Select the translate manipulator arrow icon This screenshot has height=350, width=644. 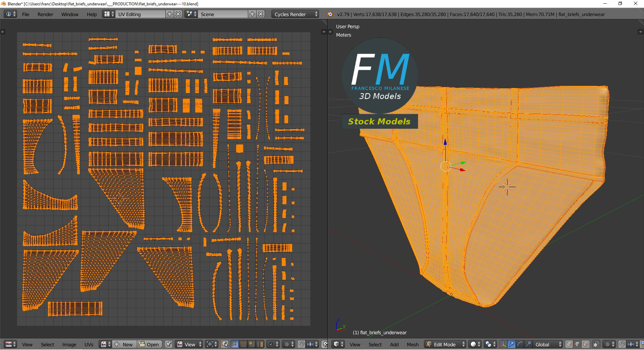[511, 344]
